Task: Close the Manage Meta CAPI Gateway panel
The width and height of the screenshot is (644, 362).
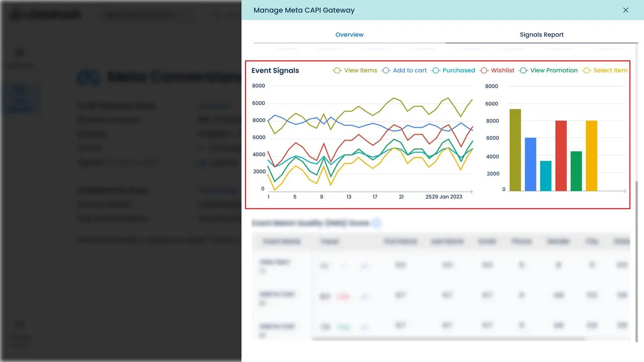Action: (625, 10)
